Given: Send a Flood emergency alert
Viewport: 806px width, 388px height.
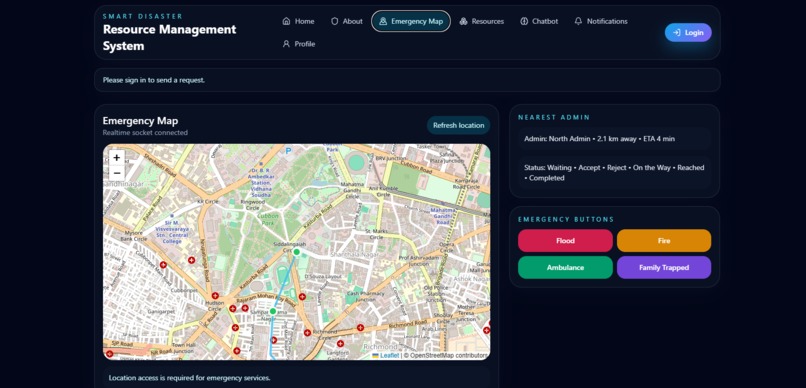Looking at the screenshot, I should pyautogui.click(x=565, y=241).
